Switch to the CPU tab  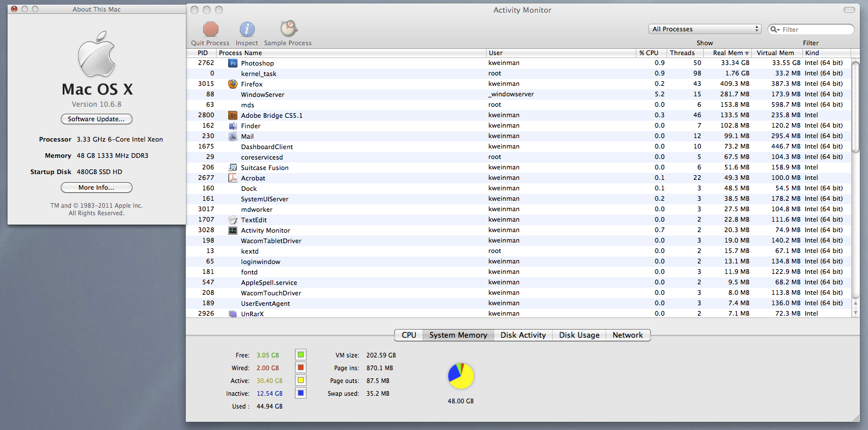click(409, 335)
